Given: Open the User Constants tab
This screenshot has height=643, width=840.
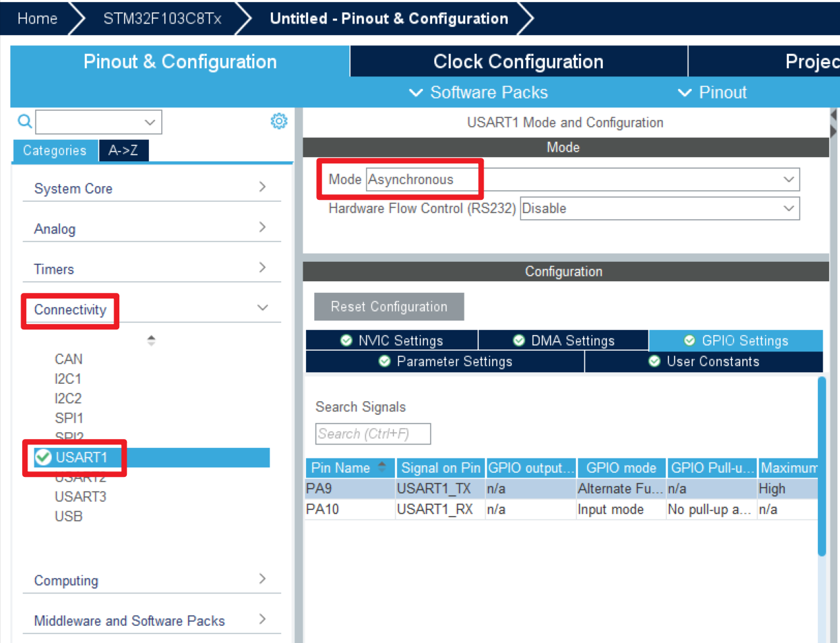Looking at the screenshot, I should pyautogui.click(x=704, y=361).
